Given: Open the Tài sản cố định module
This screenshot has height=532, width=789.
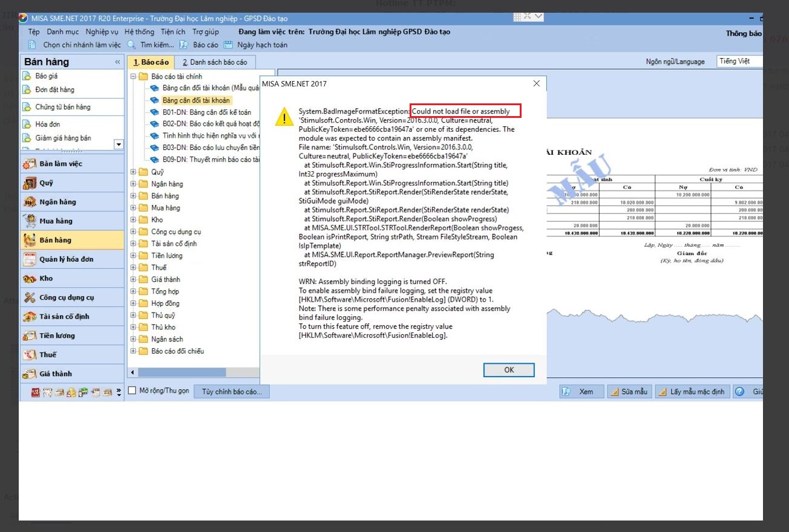Looking at the screenshot, I should pos(72,317).
